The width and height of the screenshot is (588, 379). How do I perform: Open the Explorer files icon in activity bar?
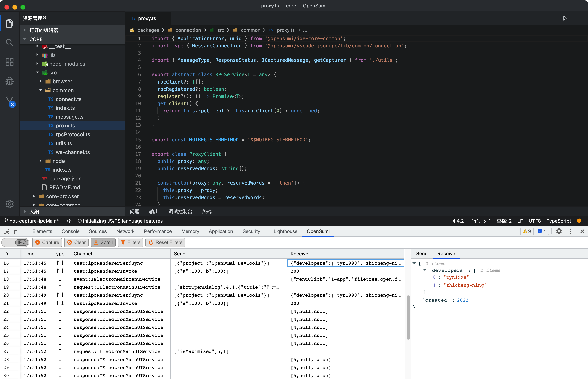[10, 23]
